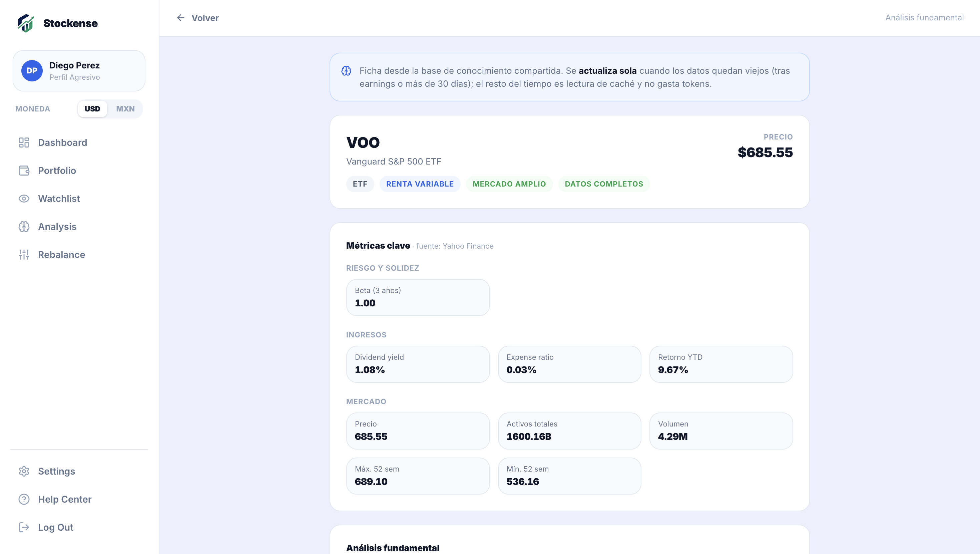This screenshot has height=554, width=980.
Task: Click the RIESGO Y SOLIDEZ section label
Action: click(x=382, y=268)
